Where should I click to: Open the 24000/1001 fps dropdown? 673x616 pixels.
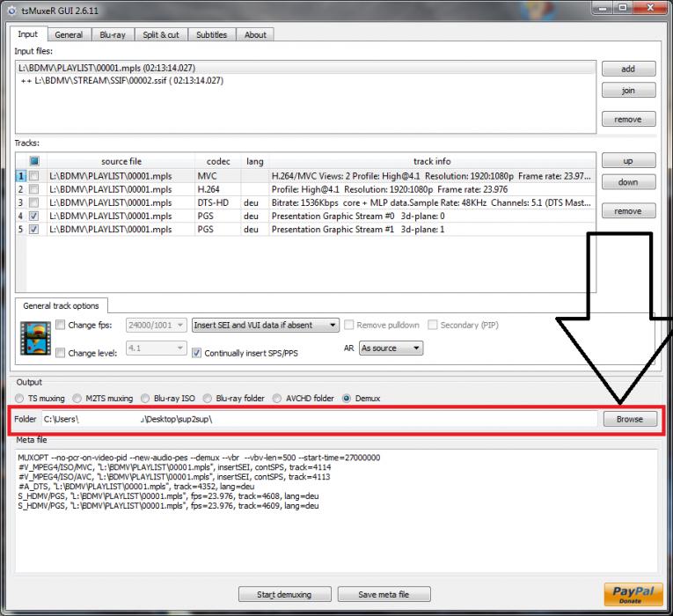pyautogui.click(x=157, y=325)
